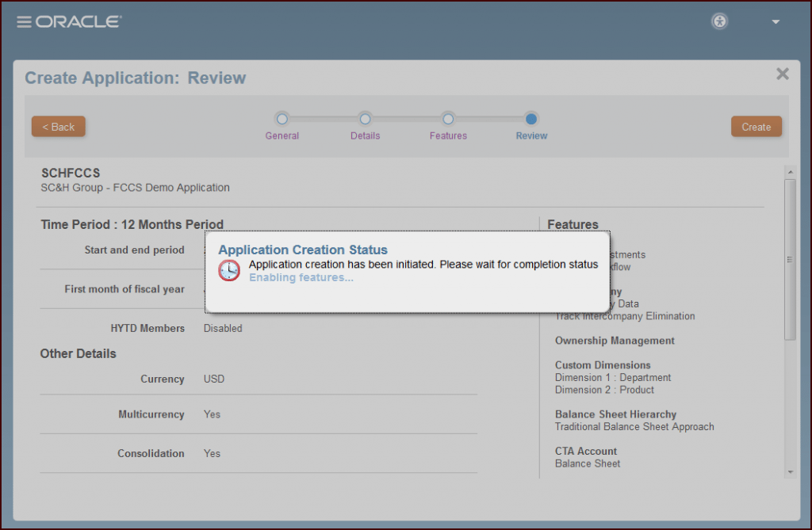
Task: Click the Start and end period label
Action: [x=135, y=250]
